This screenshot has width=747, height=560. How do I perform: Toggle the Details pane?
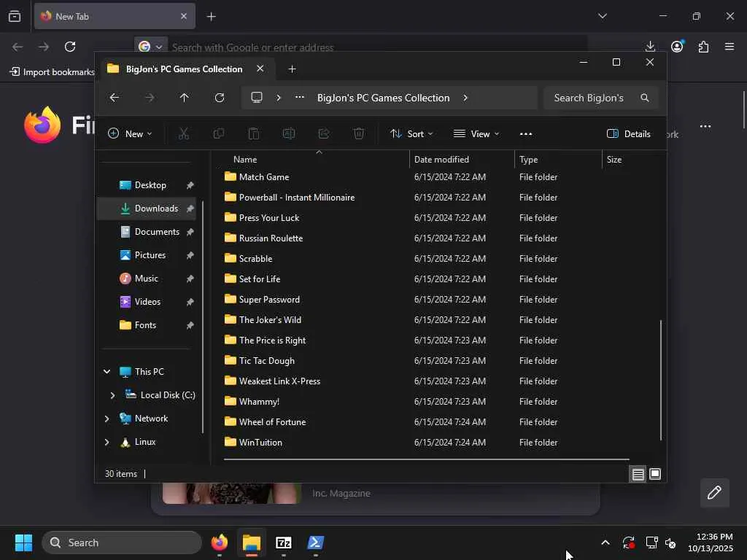[x=628, y=134]
